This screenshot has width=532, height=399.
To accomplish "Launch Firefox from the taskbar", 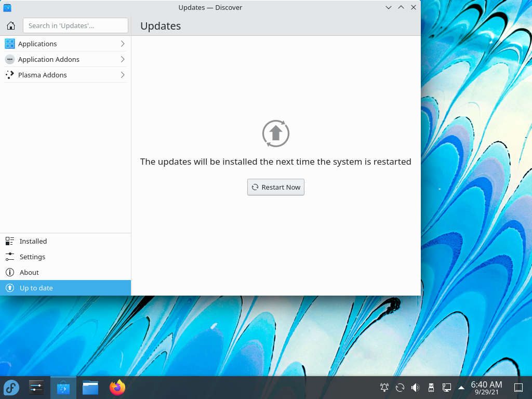I will [117, 388].
